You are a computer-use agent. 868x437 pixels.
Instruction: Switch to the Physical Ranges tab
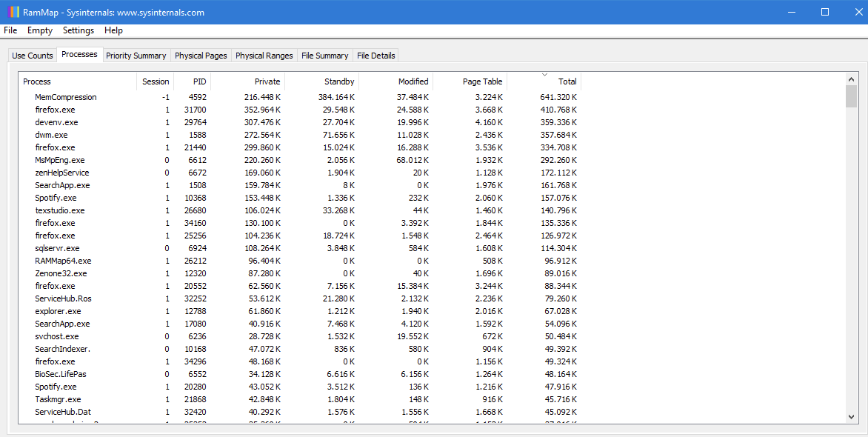tap(264, 56)
